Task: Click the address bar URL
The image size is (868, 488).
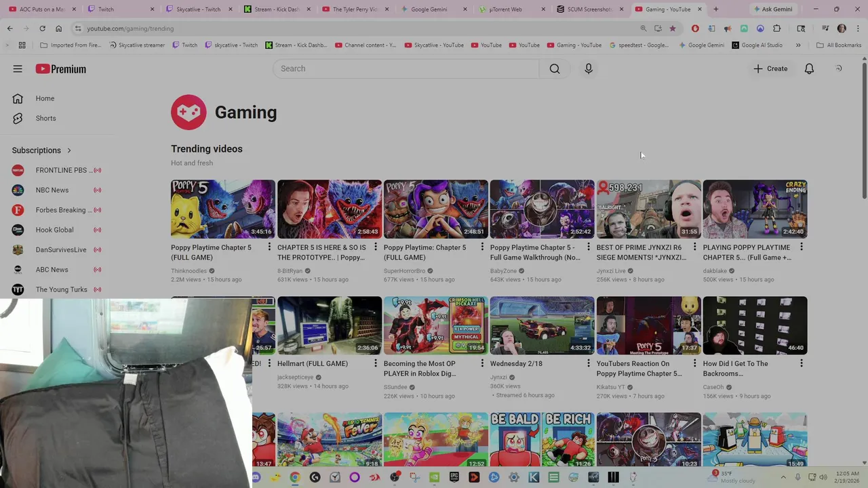Action: tap(130, 28)
